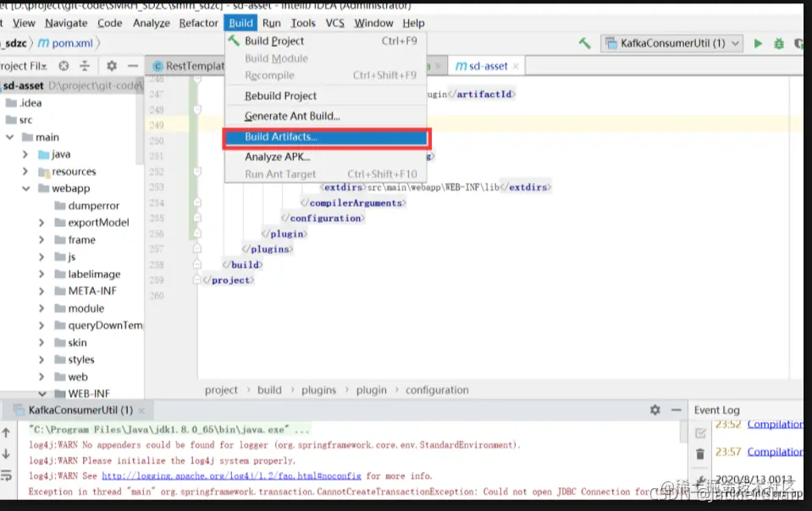The height and width of the screenshot is (511, 812).
Task: Click the checkmark icon in Event Log
Action: pyautogui.click(x=701, y=433)
